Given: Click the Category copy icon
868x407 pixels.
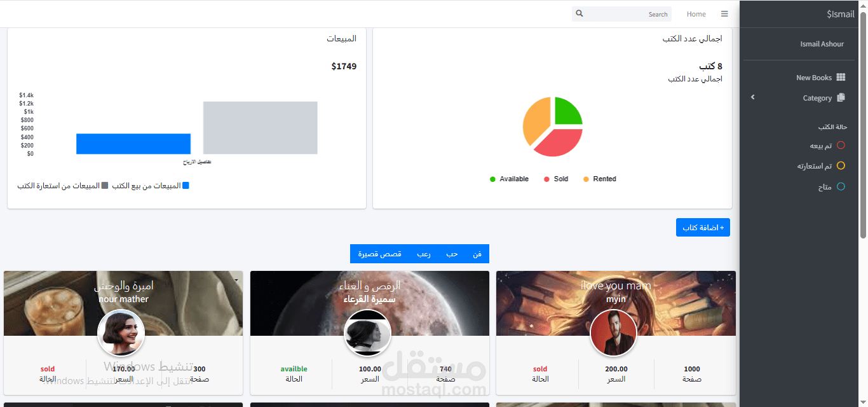Looking at the screenshot, I should point(841,97).
